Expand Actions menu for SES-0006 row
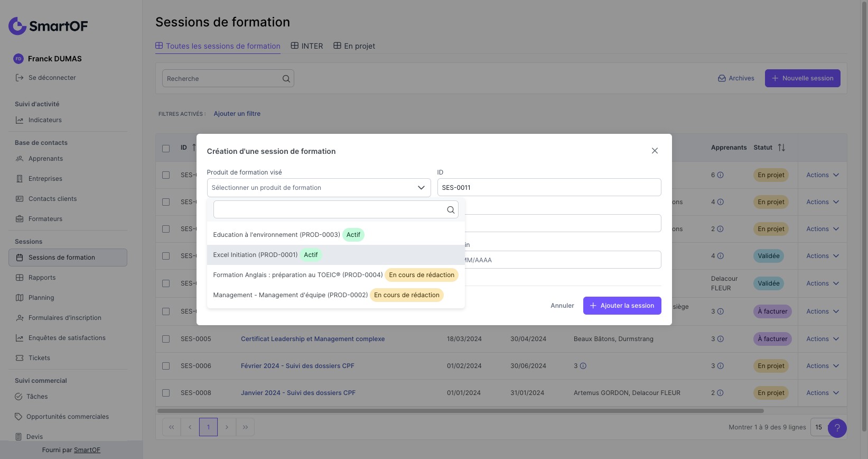 (x=822, y=366)
